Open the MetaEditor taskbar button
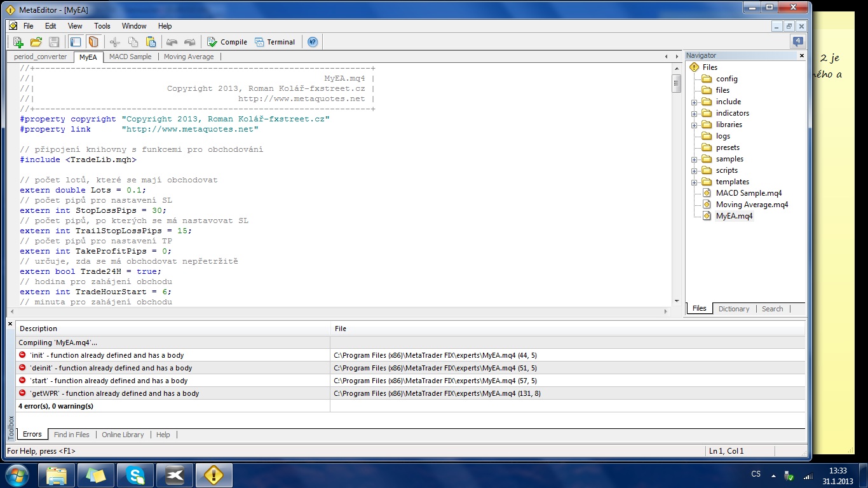Screen dimensions: 868x488 click(214, 475)
